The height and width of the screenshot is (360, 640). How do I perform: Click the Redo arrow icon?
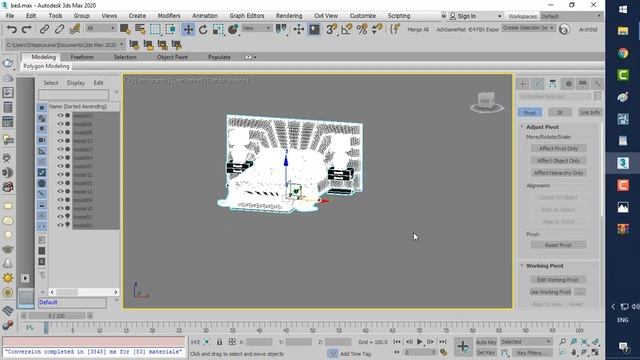coord(27,29)
